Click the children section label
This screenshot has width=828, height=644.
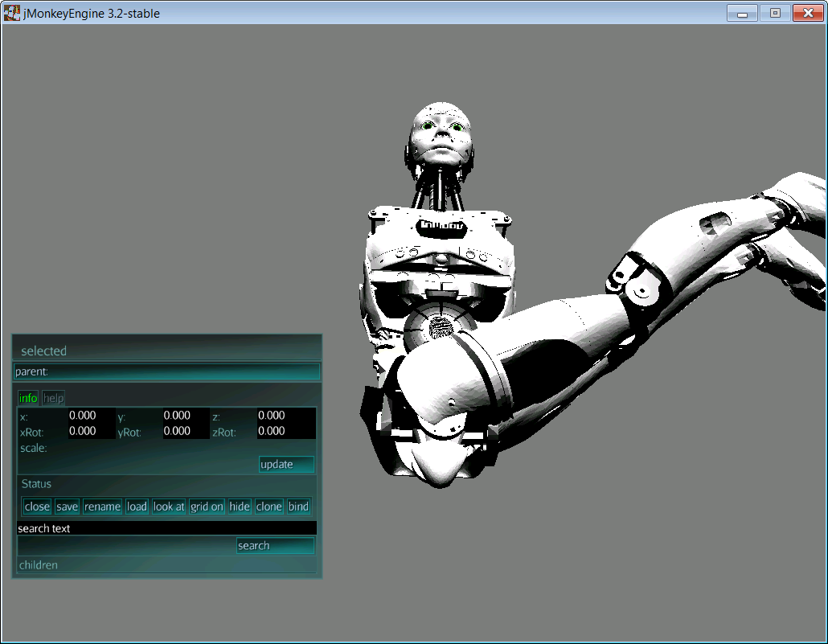pyautogui.click(x=38, y=565)
